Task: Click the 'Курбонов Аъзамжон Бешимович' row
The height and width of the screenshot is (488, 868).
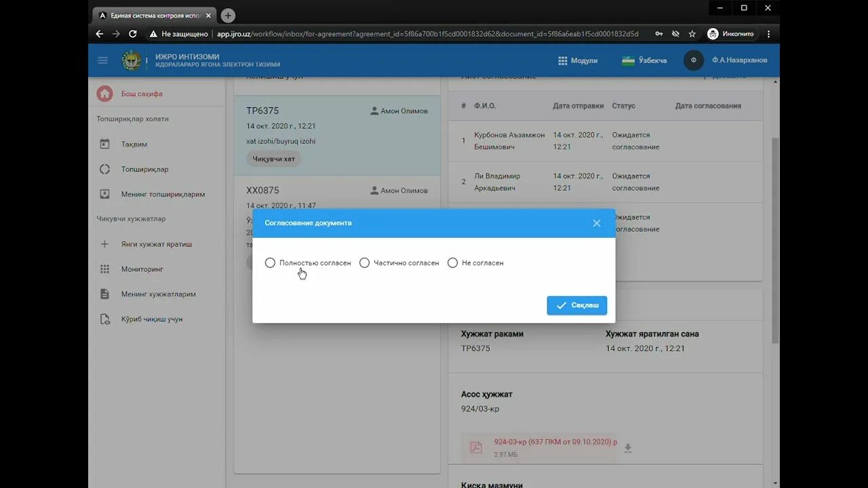Action: tap(606, 141)
